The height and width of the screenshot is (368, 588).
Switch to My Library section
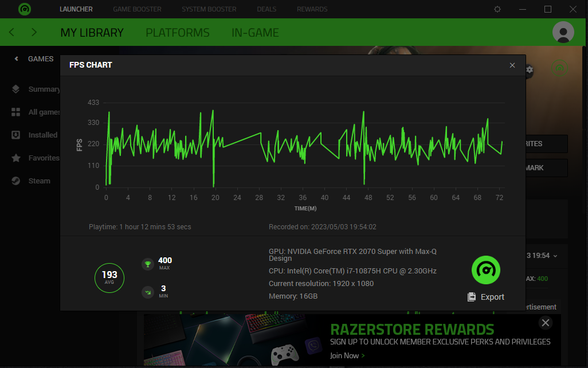click(x=92, y=33)
